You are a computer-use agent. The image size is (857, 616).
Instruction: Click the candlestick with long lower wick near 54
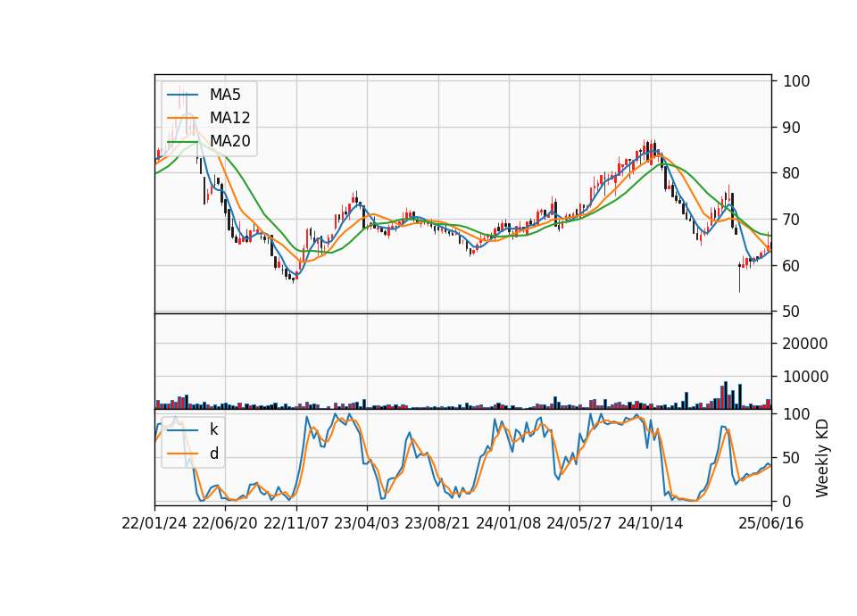click(x=739, y=278)
